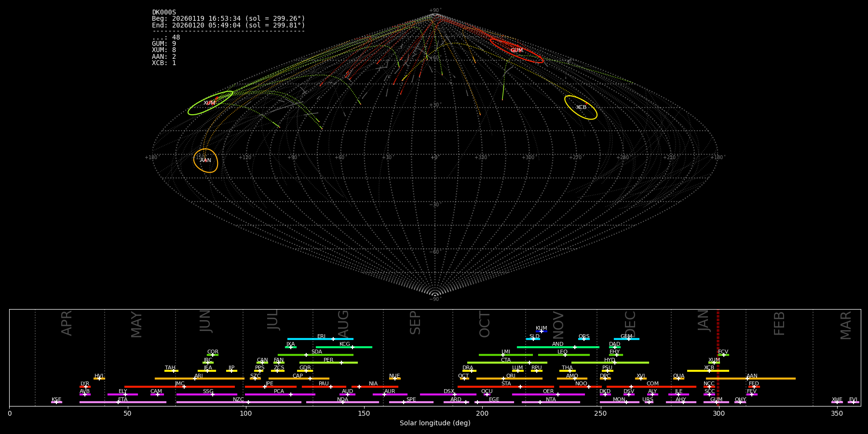Click the ORI shower activity bar
The width and height of the screenshot is (868, 434).
[509, 379]
